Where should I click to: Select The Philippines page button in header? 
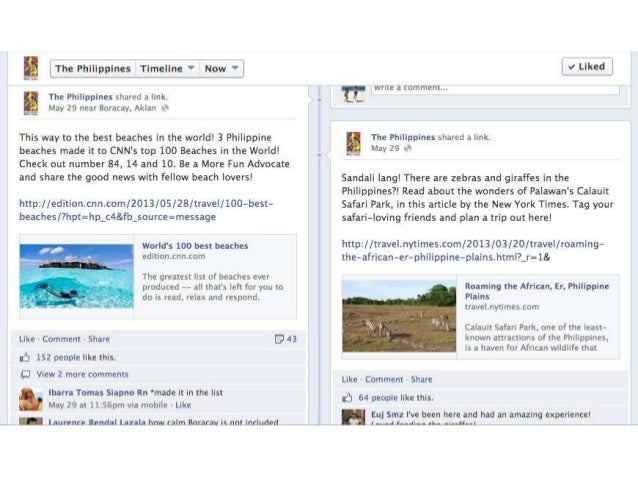(x=93, y=68)
